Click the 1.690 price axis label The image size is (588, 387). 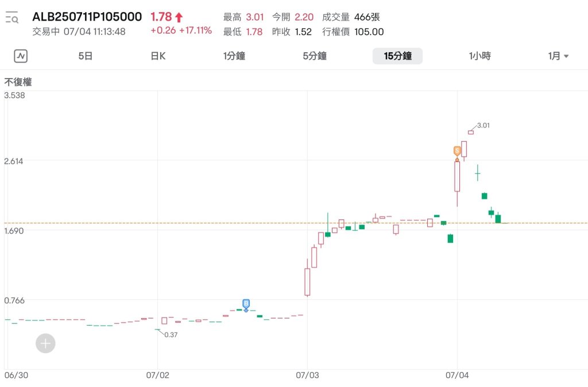14,231
